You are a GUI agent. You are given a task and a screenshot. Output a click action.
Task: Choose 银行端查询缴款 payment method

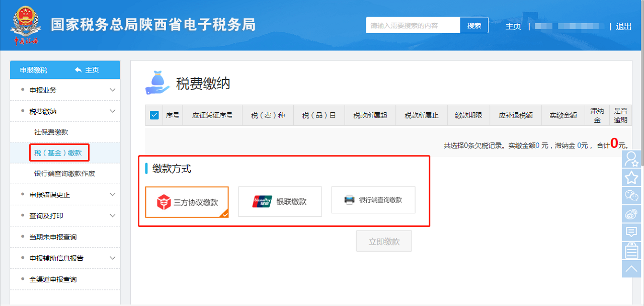pos(373,200)
